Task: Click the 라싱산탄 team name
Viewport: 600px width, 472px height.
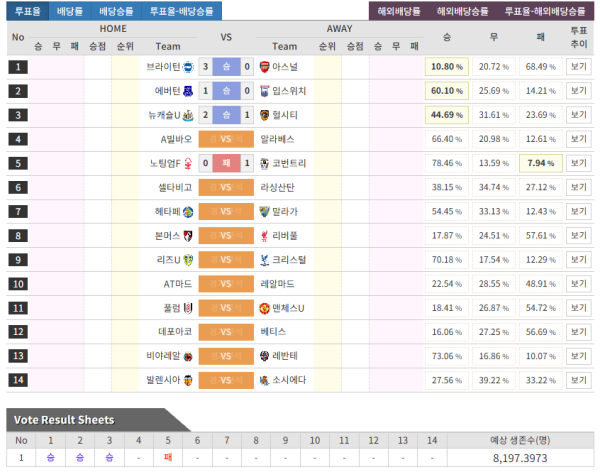Action: coord(277,188)
